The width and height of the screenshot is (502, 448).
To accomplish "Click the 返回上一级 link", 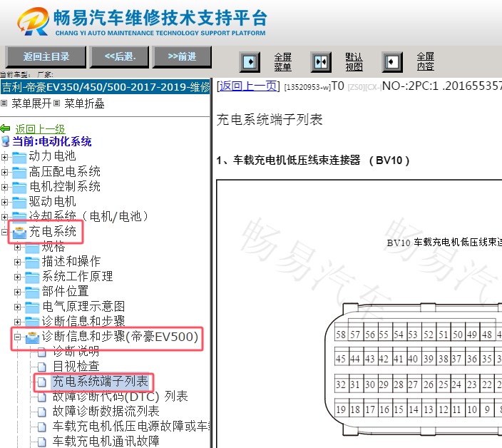I will click(x=41, y=129).
